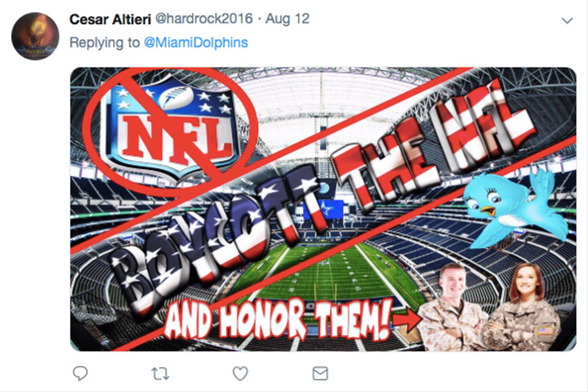
Task: Open the @MiamiDolphins mention link
Action: [196, 42]
